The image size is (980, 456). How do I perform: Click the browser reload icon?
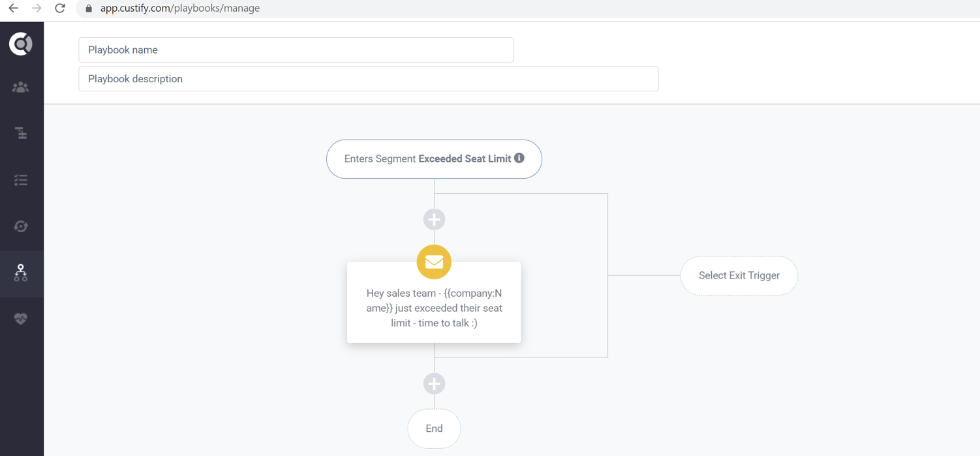[x=59, y=8]
